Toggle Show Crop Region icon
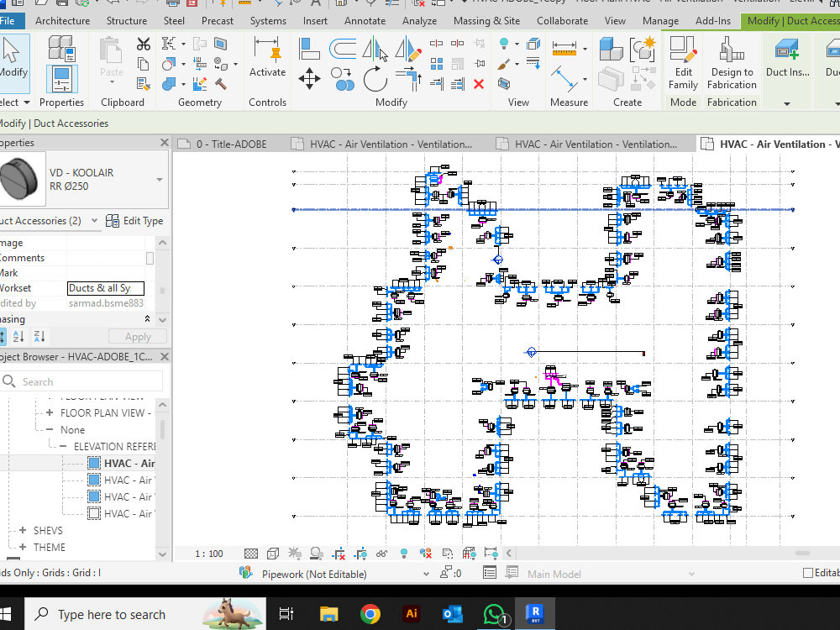Image resolution: width=840 pixels, height=630 pixels. 360,554
